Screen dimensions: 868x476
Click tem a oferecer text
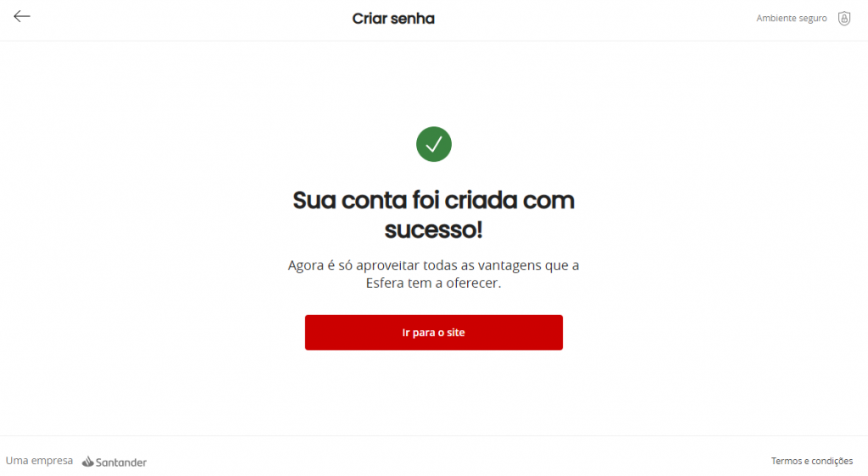coord(454,283)
